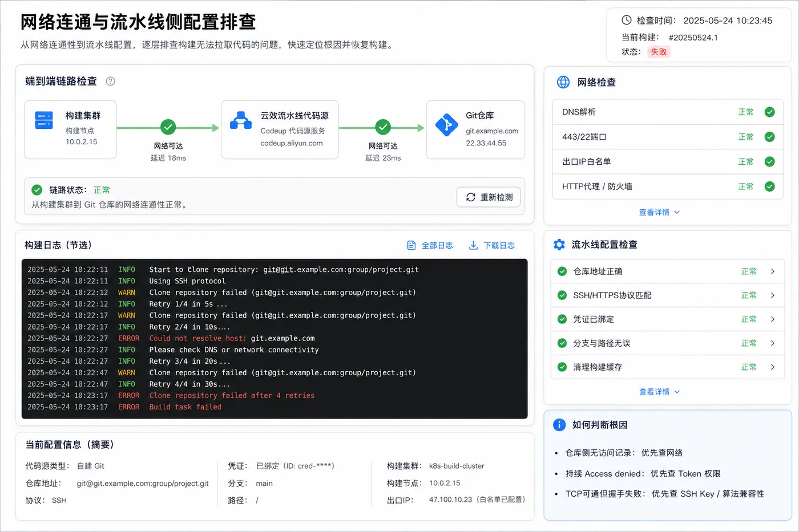The height and width of the screenshot is (532, 799).
Task: Expand 查看详情 under 流水线配置检查
Action: (659, 392)
